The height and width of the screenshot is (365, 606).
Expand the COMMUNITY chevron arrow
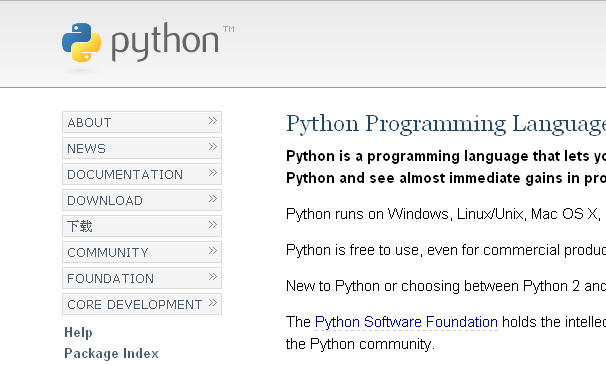click(x=213, y=251)
